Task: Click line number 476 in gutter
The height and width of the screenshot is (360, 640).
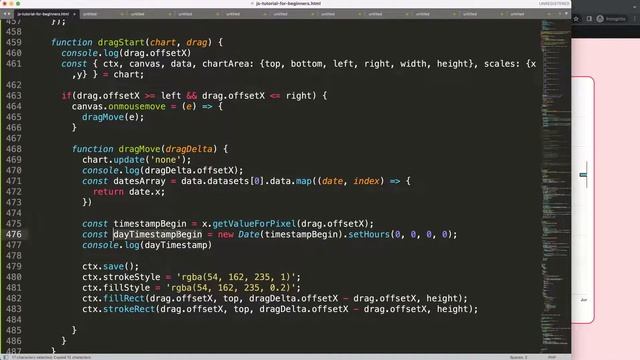Action: [14, 234]
